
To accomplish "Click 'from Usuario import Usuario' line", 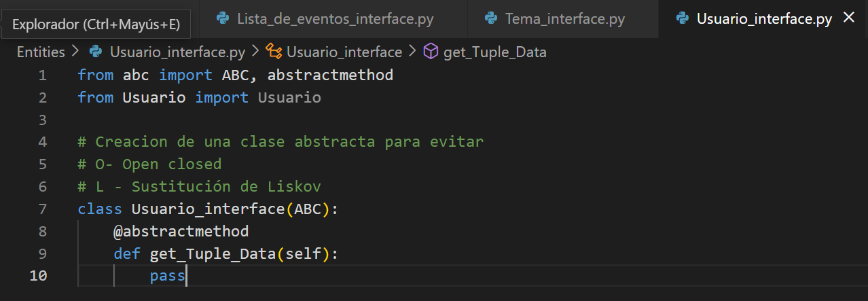I will (x=199, y=97).
